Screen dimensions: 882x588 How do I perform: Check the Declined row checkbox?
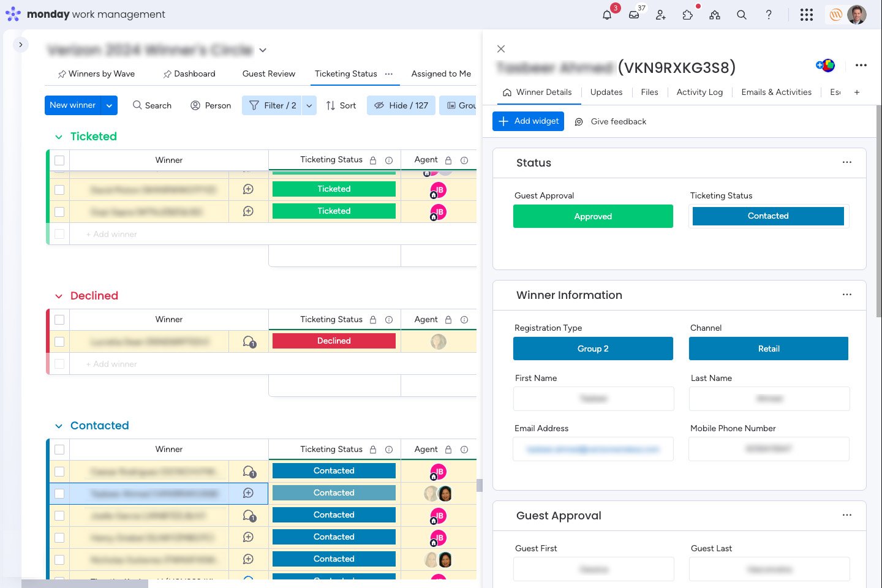point(59,342)
